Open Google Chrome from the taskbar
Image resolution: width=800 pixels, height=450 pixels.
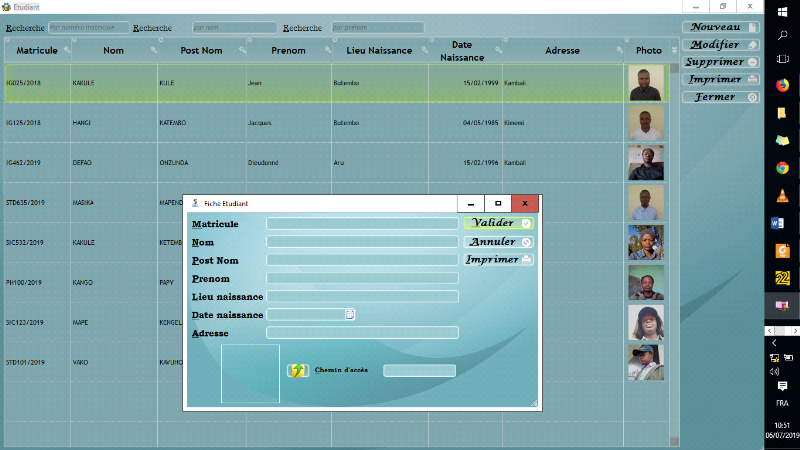tap(782, 167)
